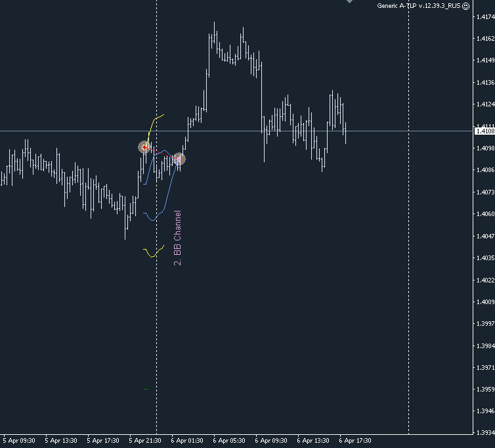Click the 6 Apr 05:30 time label
Image resolution: width=495 pixels, height=448 pixels.
pos(229,441)
